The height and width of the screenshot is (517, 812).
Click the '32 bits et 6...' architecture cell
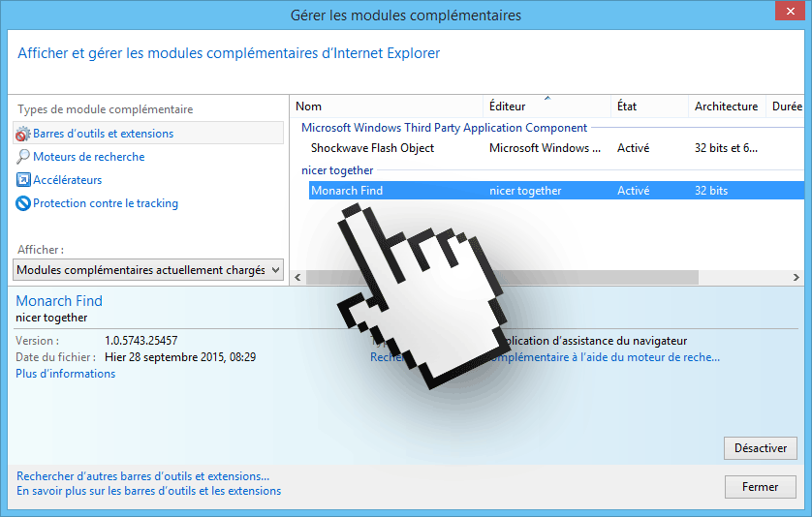(726, 148)
